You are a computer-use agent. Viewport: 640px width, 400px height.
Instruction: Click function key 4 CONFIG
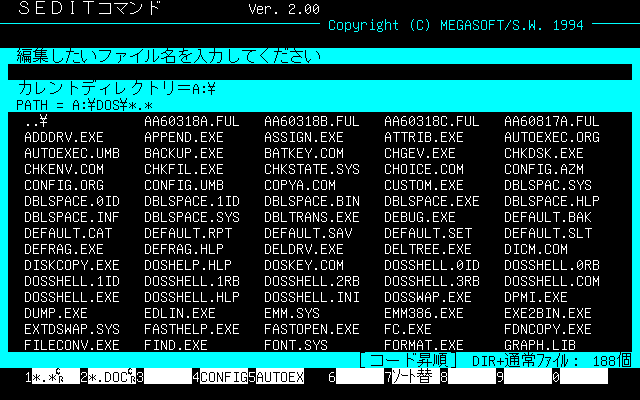pyautogui.click(x=224, y=377)
